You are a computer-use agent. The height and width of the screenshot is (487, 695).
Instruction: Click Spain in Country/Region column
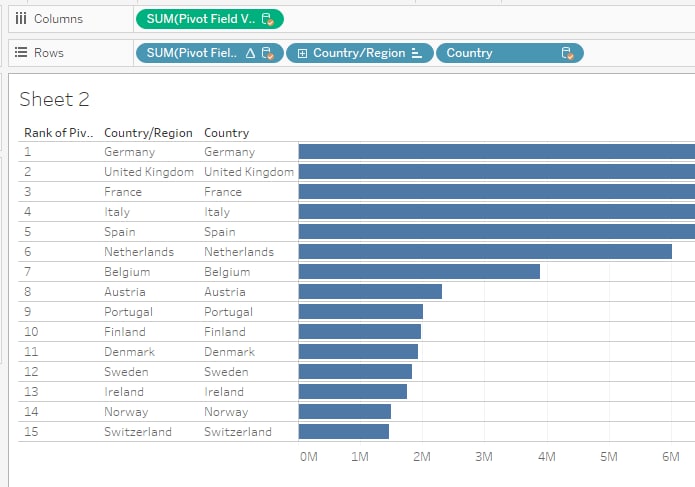(x=120, y=232)
